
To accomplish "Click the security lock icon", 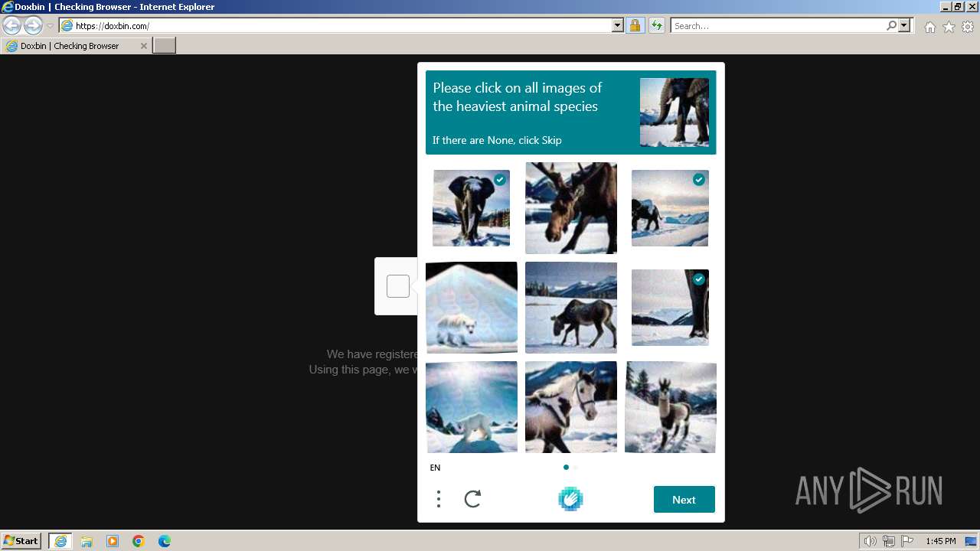I will click(635, 26).
